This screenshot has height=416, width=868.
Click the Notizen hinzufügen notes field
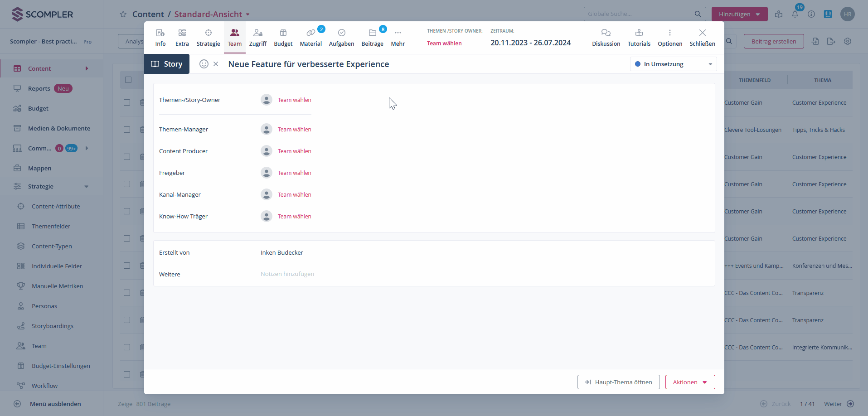[x=287, y=274]
